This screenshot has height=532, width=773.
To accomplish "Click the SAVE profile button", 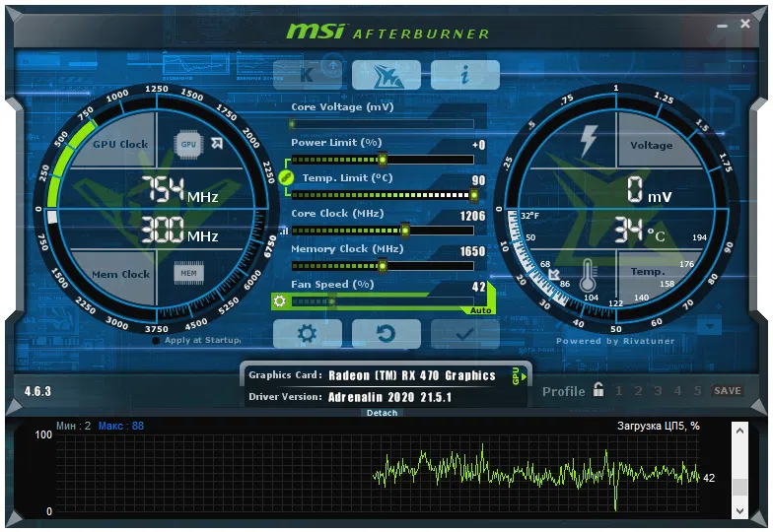I will (728, 391).
